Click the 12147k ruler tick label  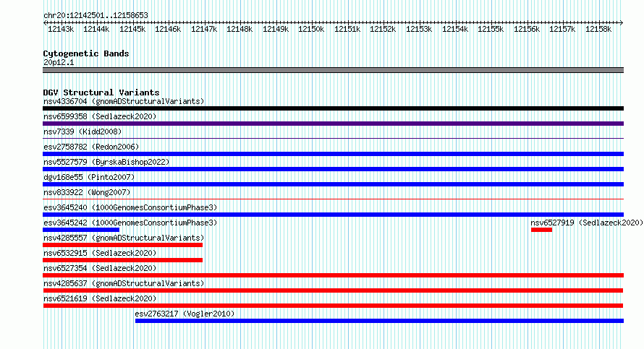tap(204, 29)
